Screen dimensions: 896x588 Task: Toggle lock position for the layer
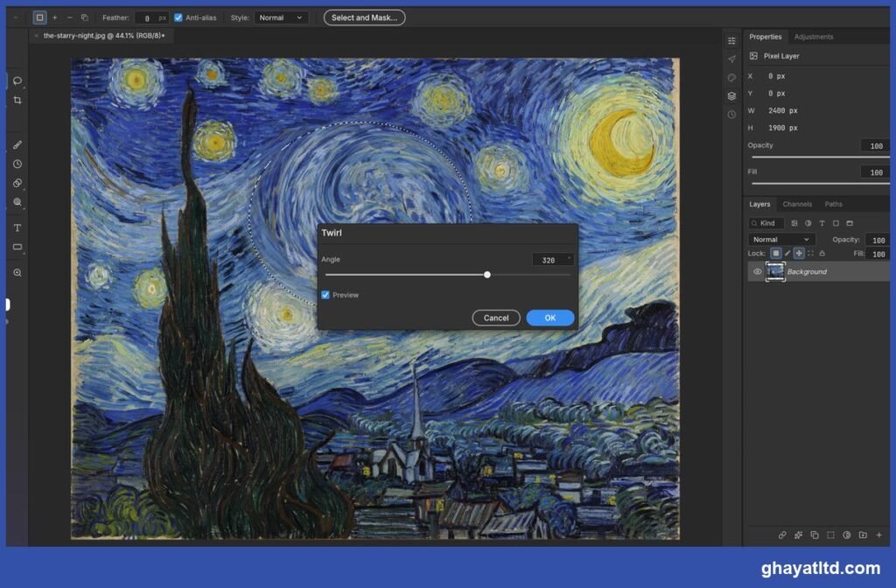[799, 253]
